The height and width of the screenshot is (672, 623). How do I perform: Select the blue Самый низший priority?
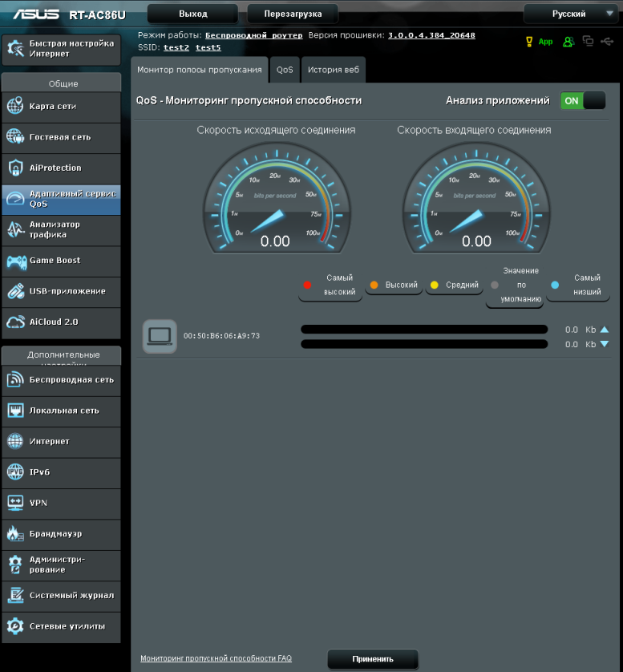click(578, 285)
